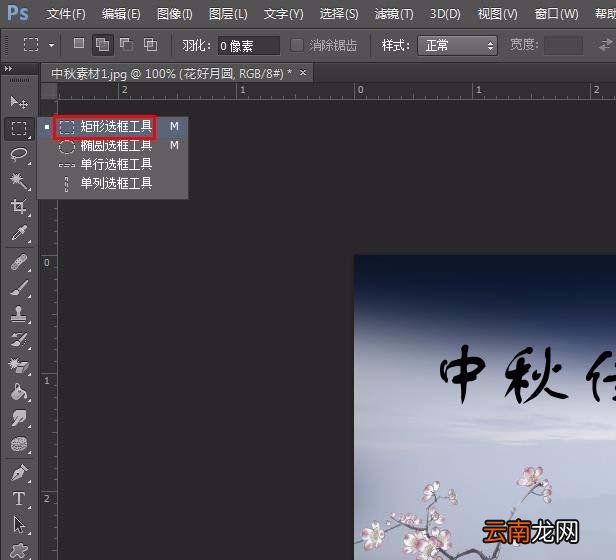This screenshot has height=560, width=616.
Task: Open the 图像(I) menu
Action: 174,14
